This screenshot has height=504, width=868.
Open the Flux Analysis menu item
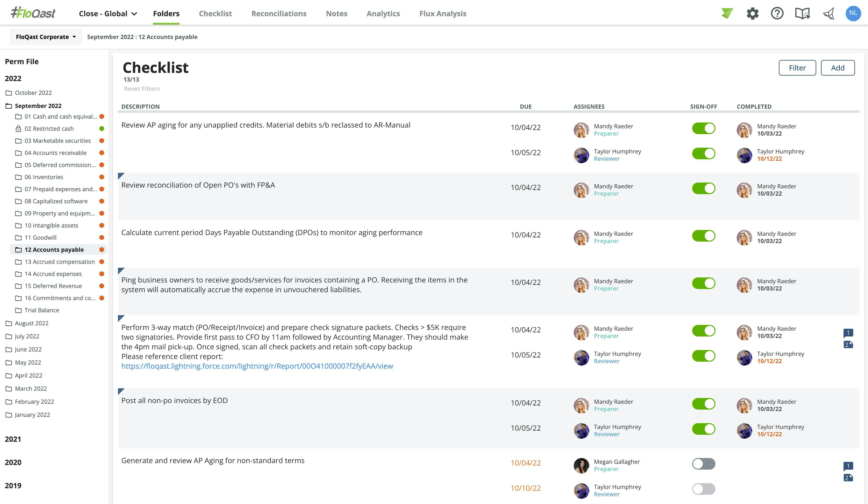(443, 13)
